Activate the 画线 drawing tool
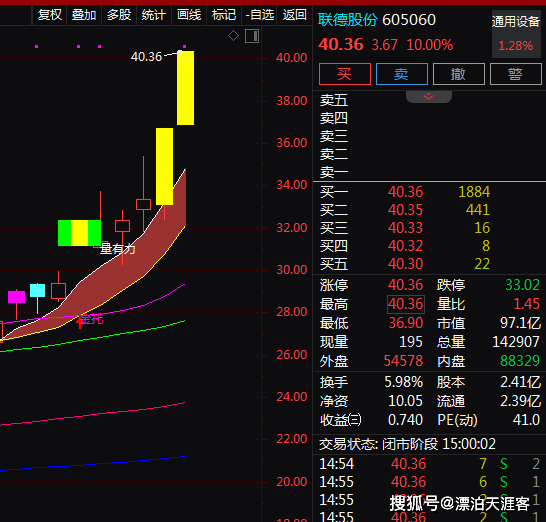 click(189, 15)
